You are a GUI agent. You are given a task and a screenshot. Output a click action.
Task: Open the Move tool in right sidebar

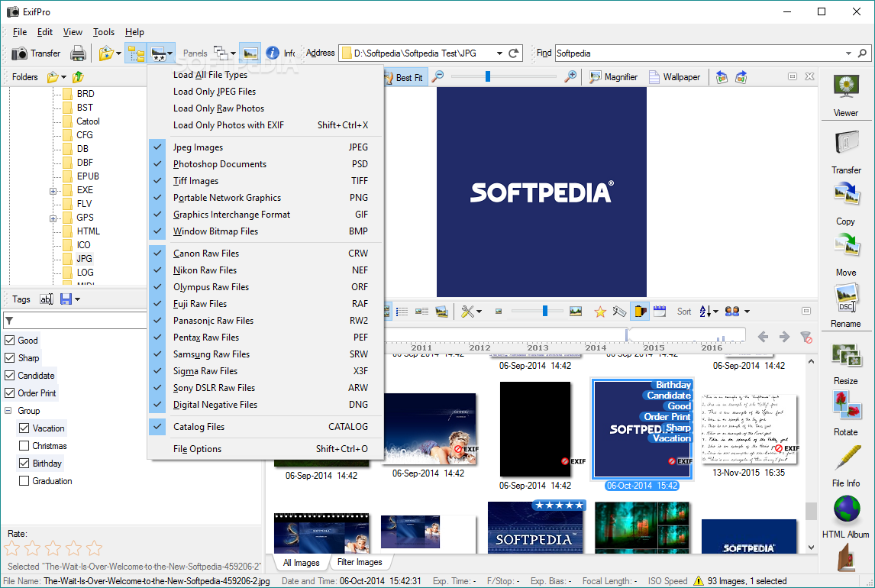click(x=846, y=256)
